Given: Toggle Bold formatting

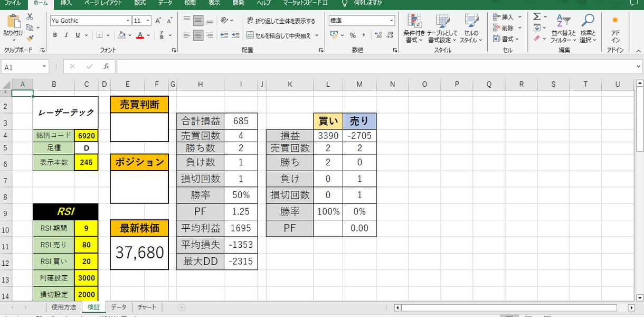Looking at the screenshot, I should [55, 35].
